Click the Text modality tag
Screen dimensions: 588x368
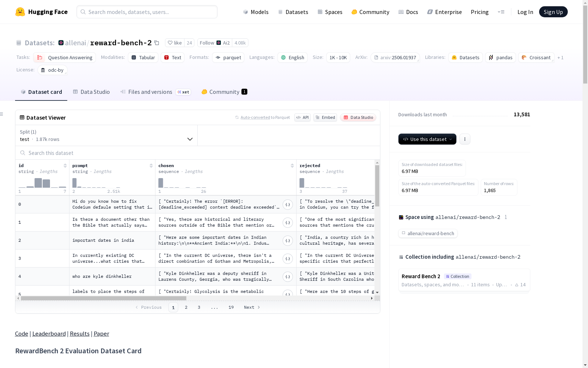[x=173, y=57]
